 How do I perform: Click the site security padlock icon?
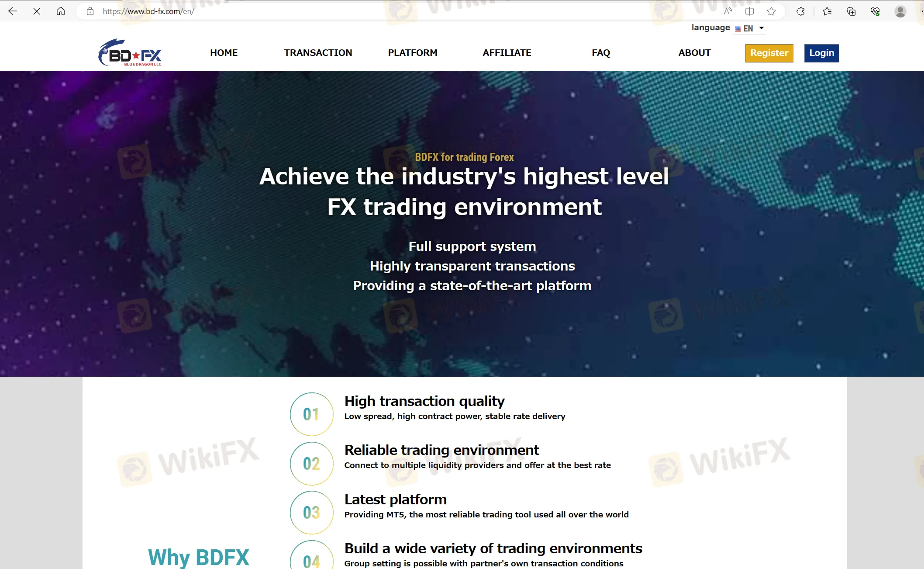click(90, 11)
